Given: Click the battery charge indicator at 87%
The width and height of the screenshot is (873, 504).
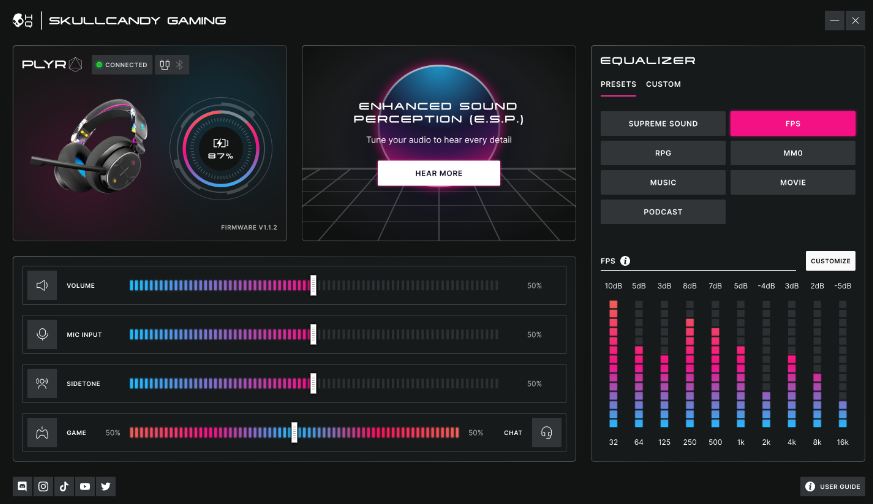Looking at the screenshot, I should tap(221, 149).
